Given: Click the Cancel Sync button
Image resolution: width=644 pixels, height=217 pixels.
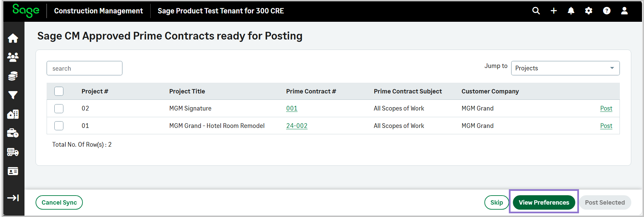Looking at the screenshot, I should [59, 202].
